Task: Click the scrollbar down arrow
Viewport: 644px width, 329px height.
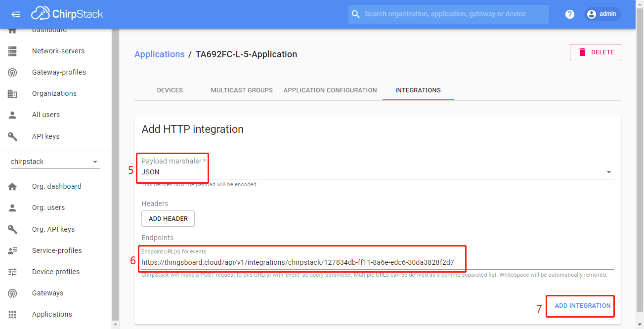Action: [116, 325]
